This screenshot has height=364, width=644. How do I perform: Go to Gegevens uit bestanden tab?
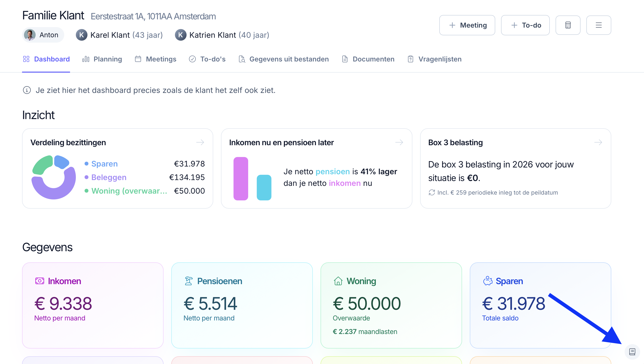(283, 59)
